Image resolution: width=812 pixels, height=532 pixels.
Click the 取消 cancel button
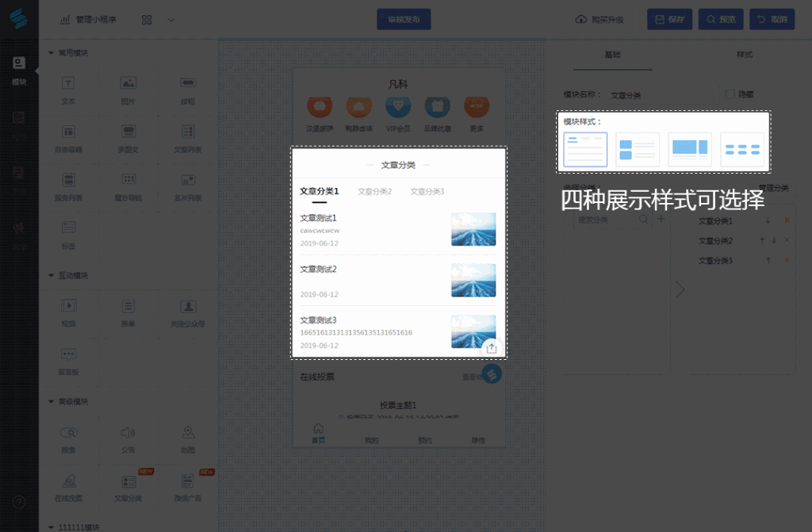point(772,19)
